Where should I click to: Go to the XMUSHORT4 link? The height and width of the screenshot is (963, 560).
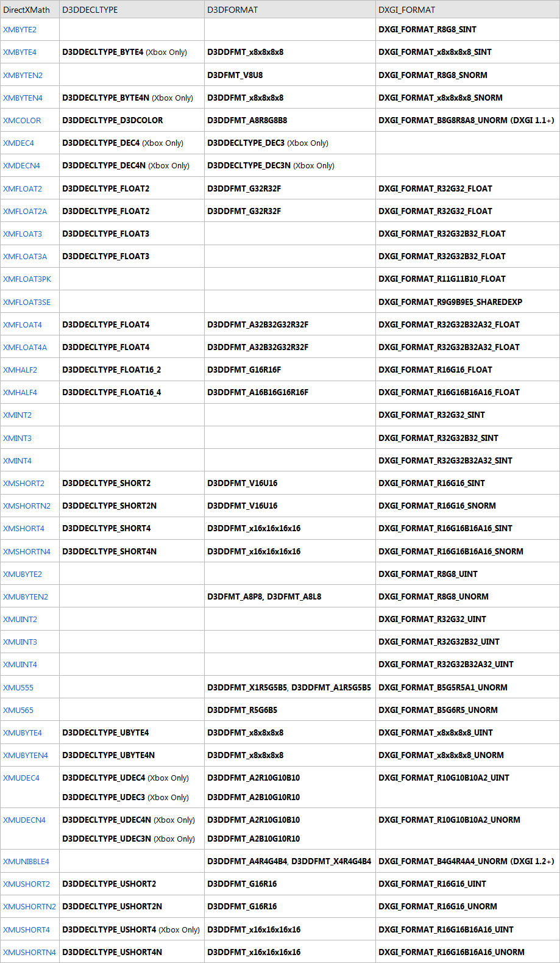(x=27, y=929)
